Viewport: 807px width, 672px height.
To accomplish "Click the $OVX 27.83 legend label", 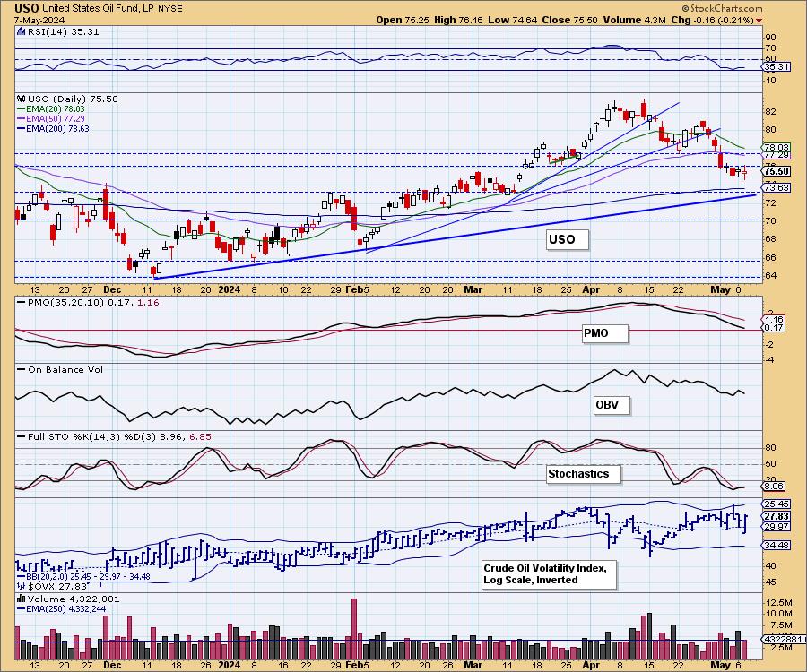I will coord(57,586).
